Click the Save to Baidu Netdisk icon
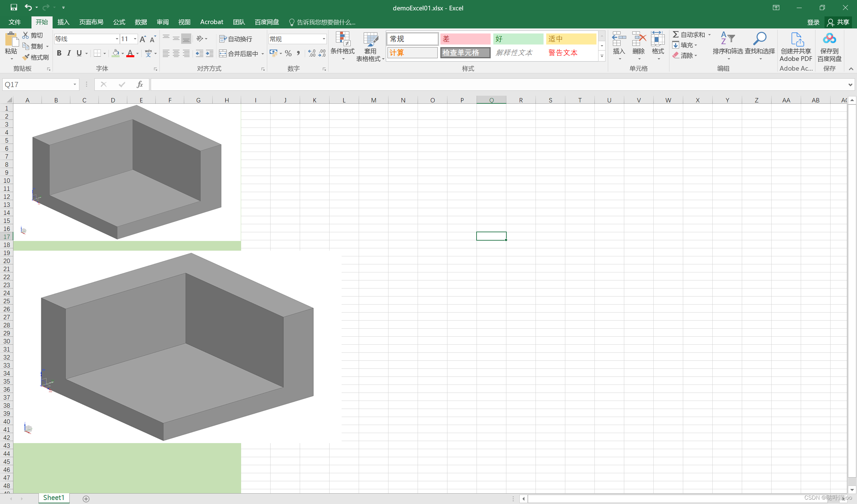This screenshot has height=504, width=857. [x=829, y=39]
